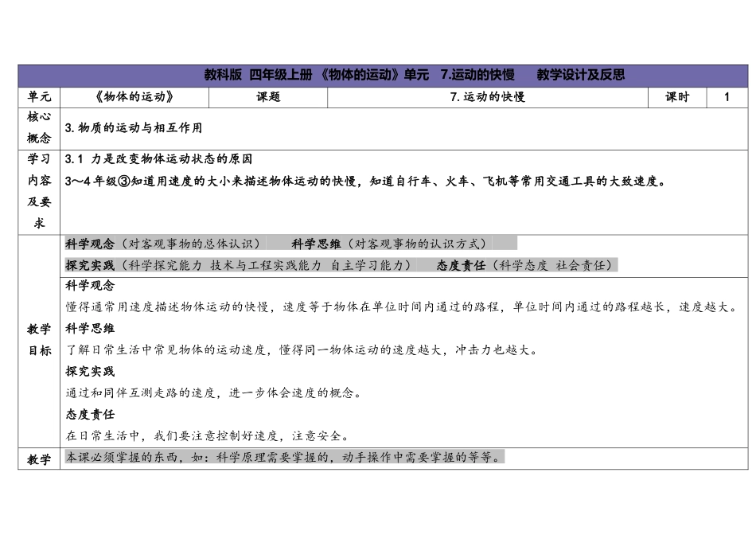The image size is (756, 535).
Task: Select the 课时 label cell
Action: pos(677,97)
